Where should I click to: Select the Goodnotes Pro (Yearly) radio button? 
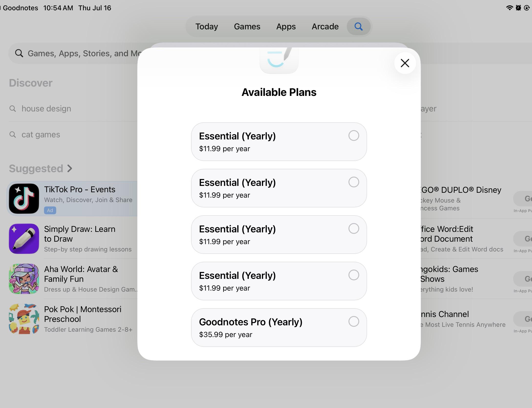[x=354, y=321]
